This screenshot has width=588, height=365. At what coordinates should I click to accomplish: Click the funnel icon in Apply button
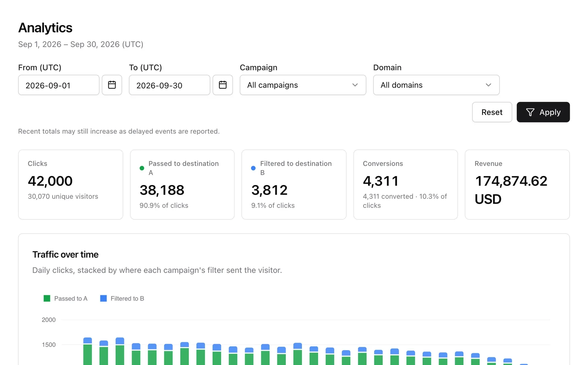pos(530,112)
